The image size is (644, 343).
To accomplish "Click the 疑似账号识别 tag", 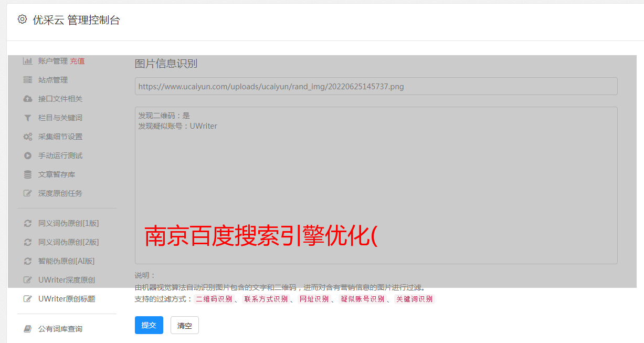I will pos(362,299).
